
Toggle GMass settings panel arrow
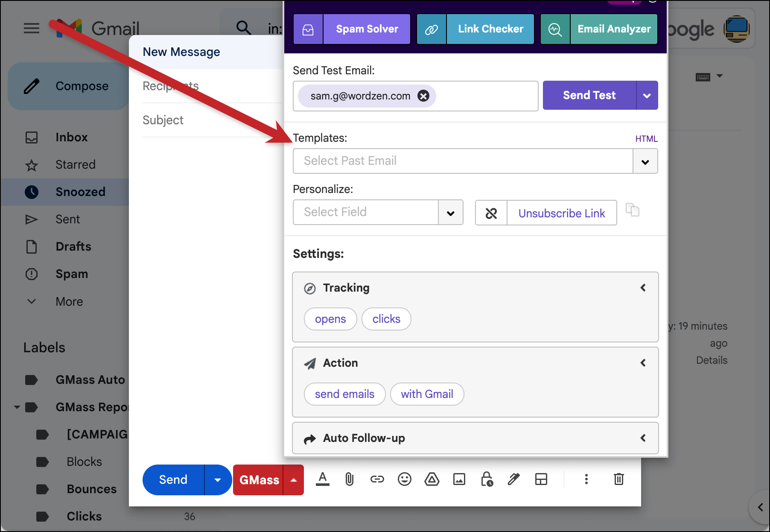[x=293, y=480]
